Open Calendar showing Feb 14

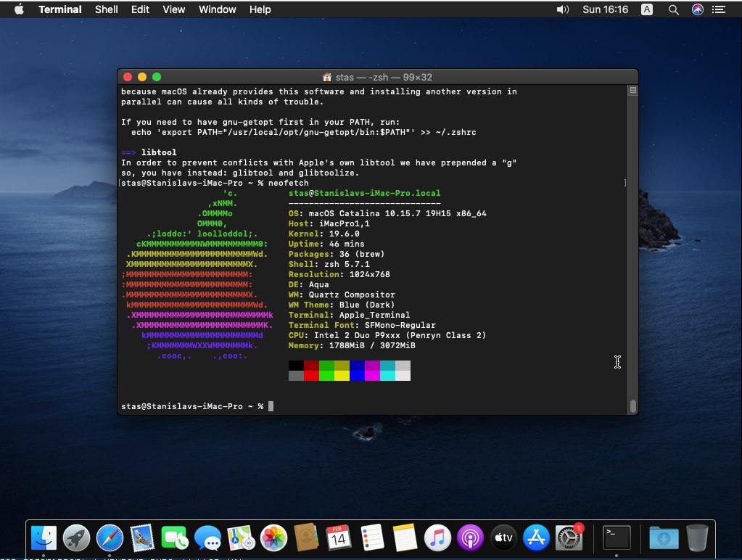[x=339, y=538]
